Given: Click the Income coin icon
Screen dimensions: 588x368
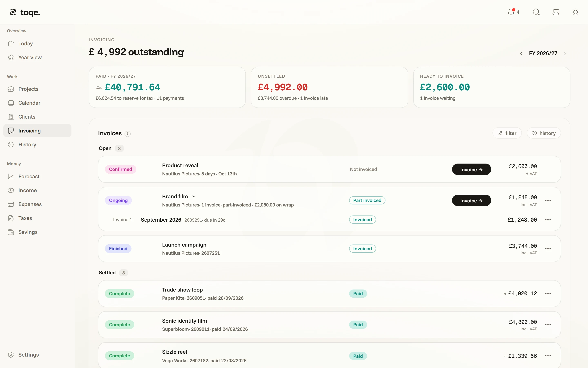Looking at the screenshot, I should tap(11, 190).
